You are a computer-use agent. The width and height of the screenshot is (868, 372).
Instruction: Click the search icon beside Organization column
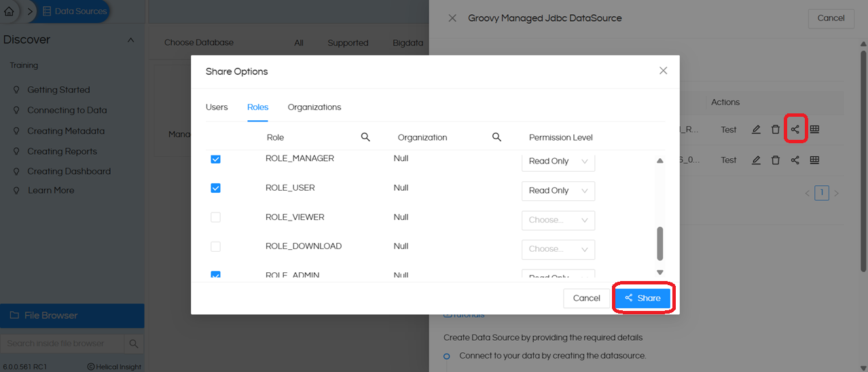(x=496, y=137)
